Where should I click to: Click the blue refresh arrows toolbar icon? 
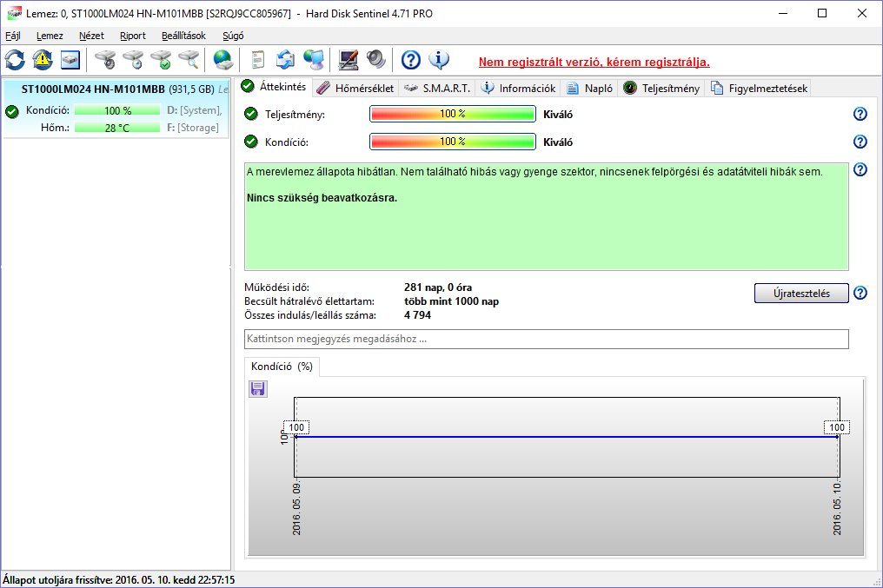(x=15, y=60)
